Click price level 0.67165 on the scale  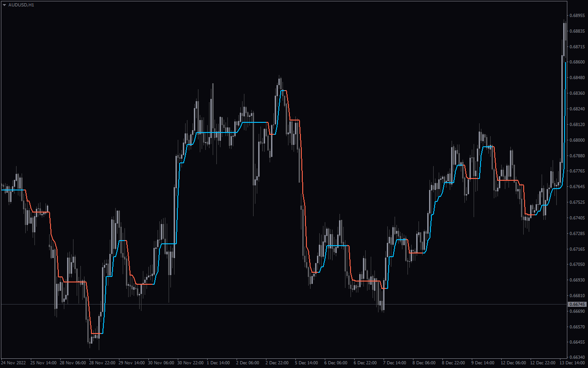pyautogui.click(x=578, y=249)
